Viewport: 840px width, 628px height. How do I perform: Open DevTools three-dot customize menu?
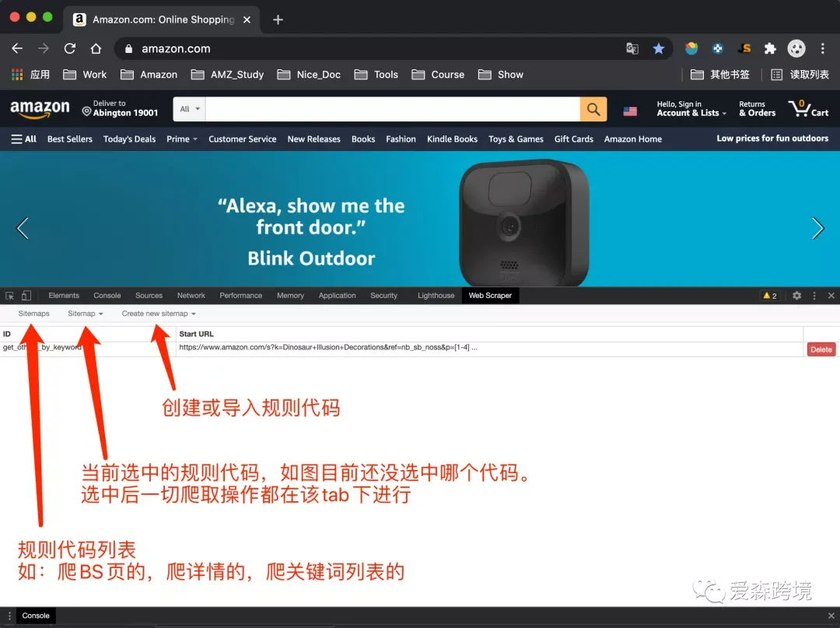coord(814,296)
